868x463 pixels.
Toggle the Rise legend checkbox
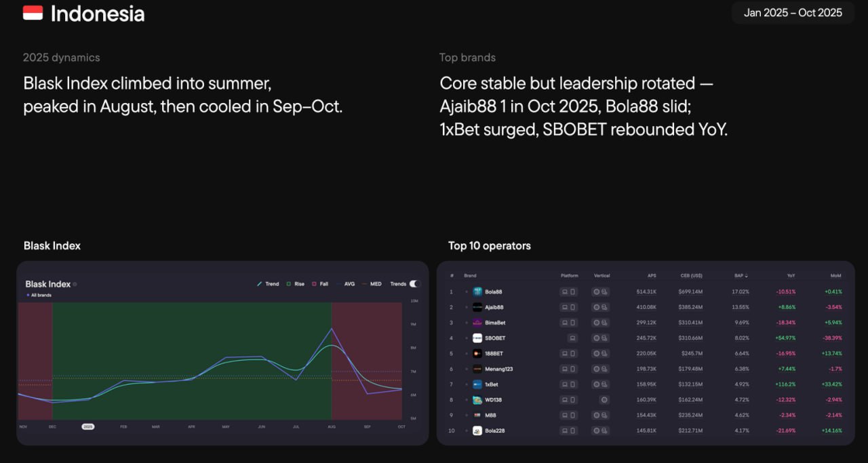click(x=289, y=284)
